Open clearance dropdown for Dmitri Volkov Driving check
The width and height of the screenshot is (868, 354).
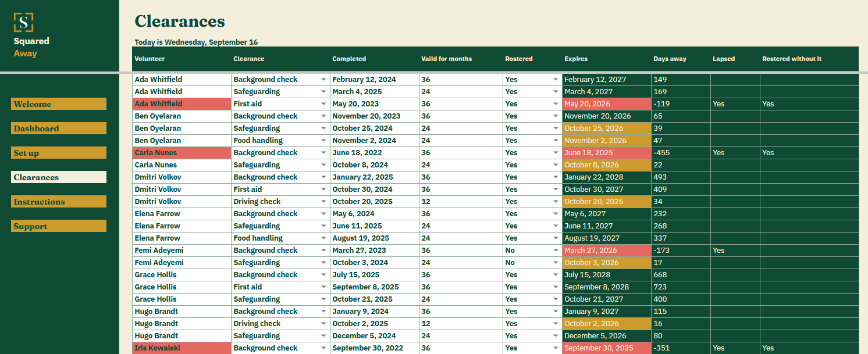coord(323,202)
